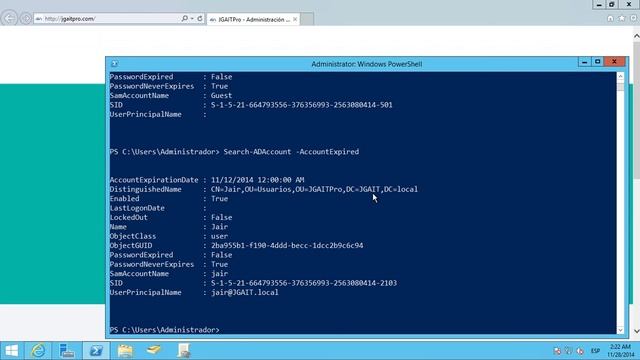Select the PowerShell taskbar icon
Screen dimensions: 640x360
click(x=96, y=351)
